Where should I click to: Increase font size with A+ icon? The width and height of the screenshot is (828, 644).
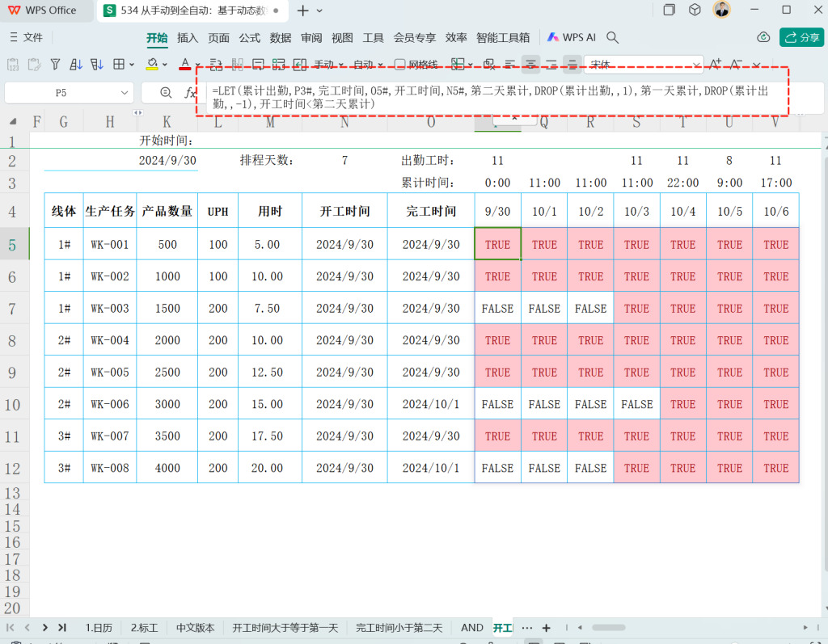(x=715, y=65)
